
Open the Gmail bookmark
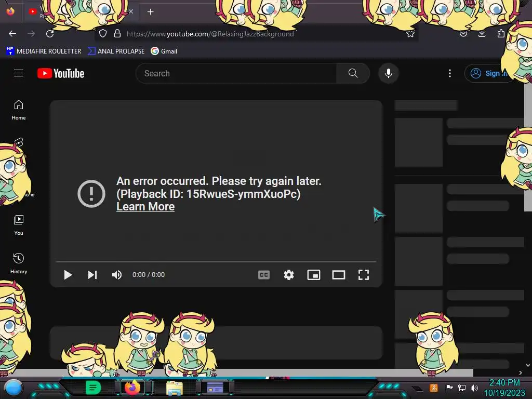click(164, 51)
